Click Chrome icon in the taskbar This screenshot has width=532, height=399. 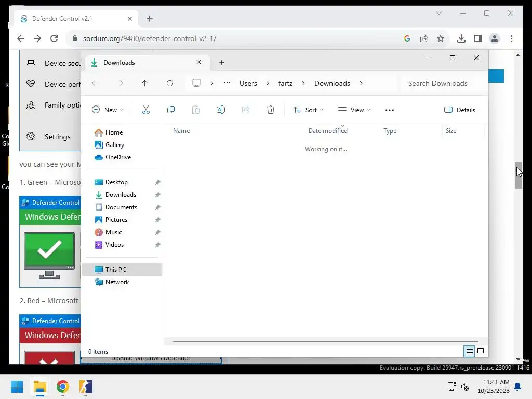coord(63,387)
